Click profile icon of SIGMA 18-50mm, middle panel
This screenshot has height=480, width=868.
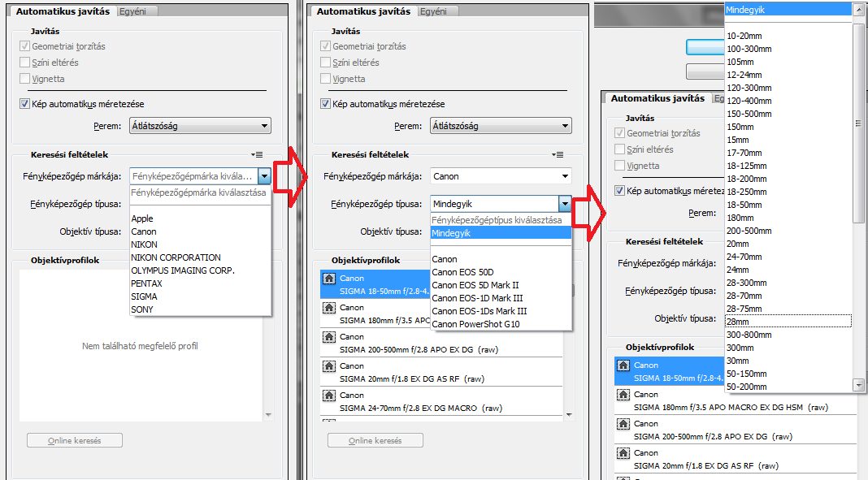pyautogui.click(x=329, y=279)
